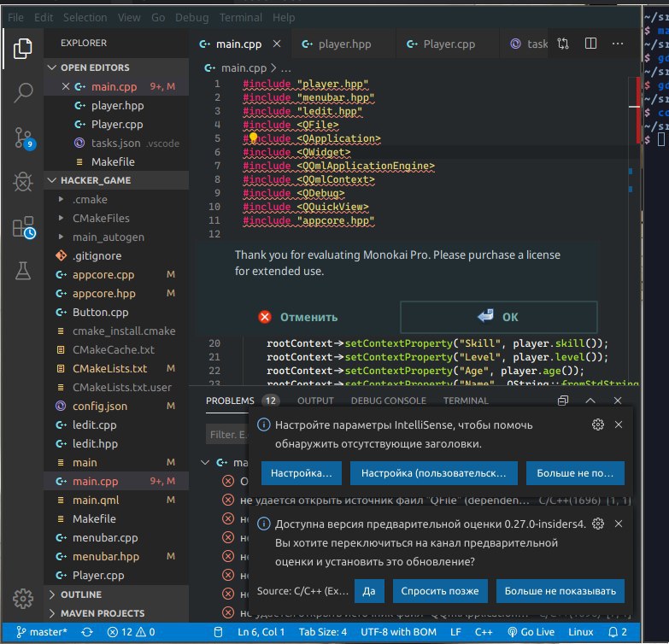Viewport: 669px width, 644px height.
Task: Click OK on Monokai Pro dialog
Action: [498, 317]
